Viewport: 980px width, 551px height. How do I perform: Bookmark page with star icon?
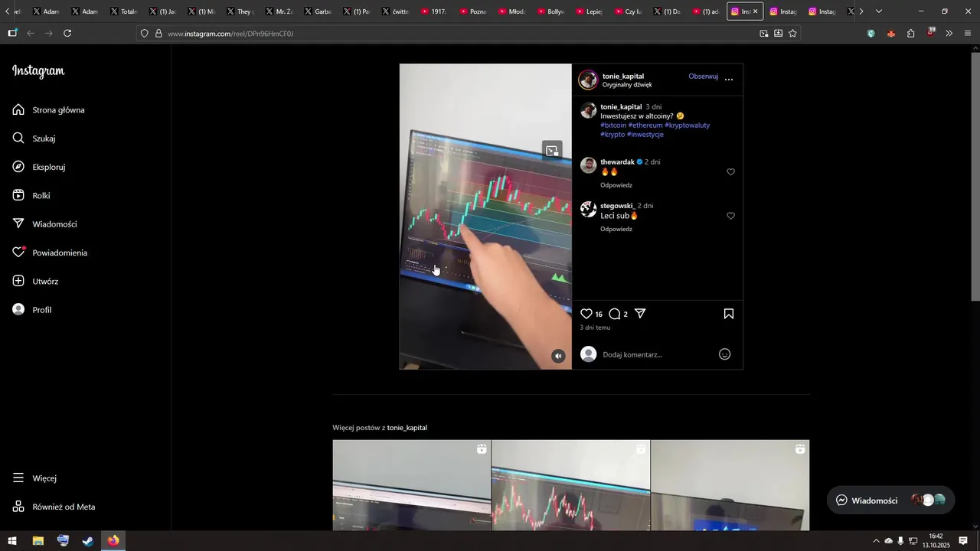pyautogui.click(x=792, y=34)
